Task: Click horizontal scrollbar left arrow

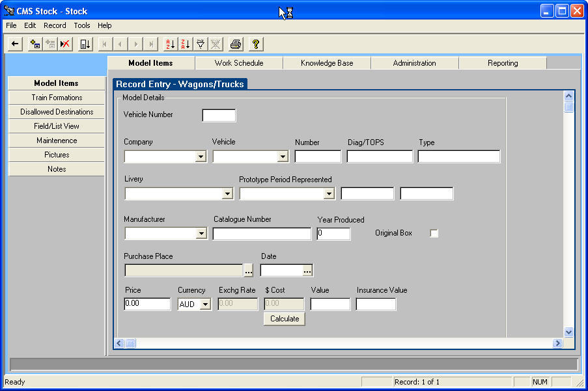Action: point(119,343)
